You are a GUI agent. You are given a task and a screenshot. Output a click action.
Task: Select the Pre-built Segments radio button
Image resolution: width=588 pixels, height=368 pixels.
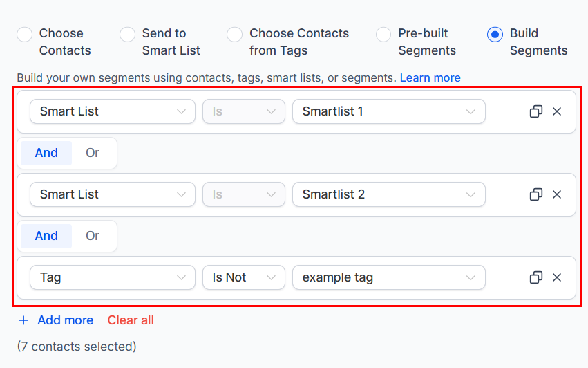click(383, 35)
